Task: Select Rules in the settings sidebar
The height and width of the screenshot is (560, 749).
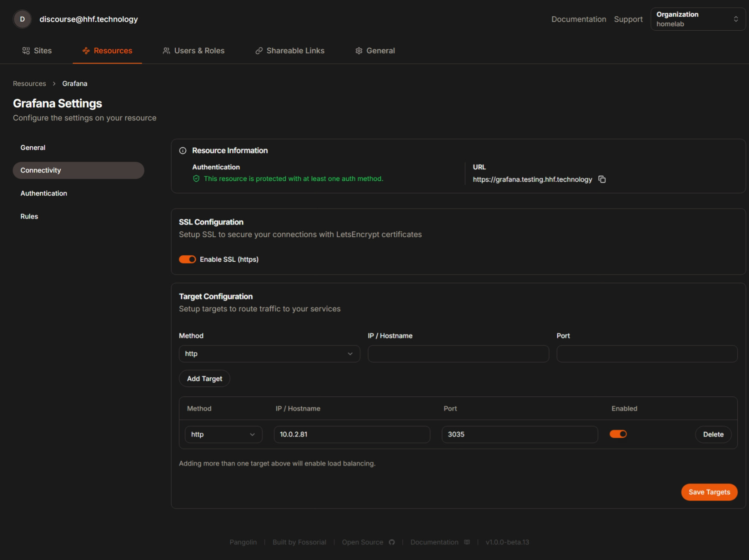Action: [79, 216]
